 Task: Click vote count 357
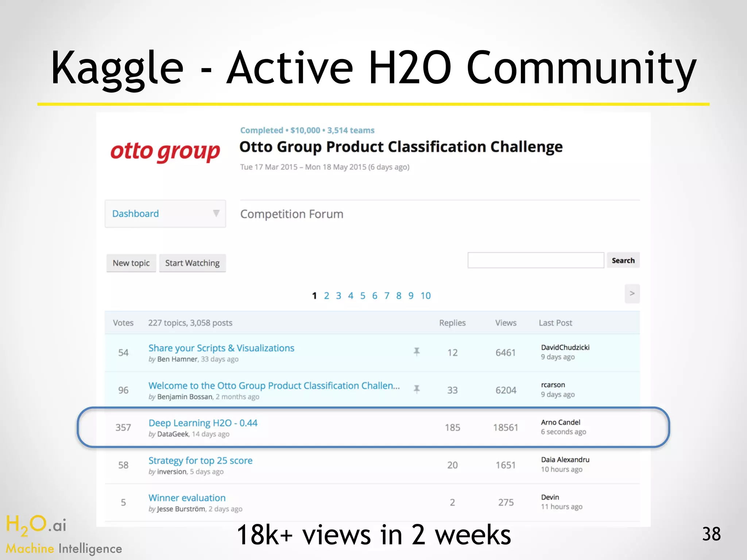coord(123,428)
